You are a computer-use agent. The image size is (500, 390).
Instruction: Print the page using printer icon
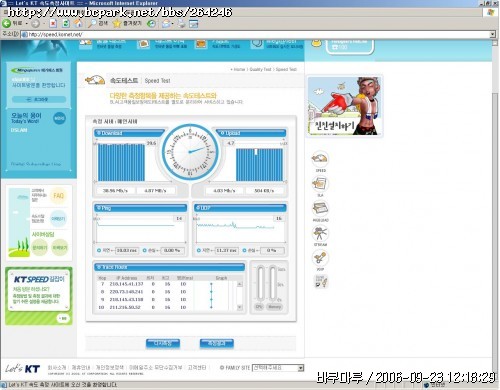tap(181, 23)
